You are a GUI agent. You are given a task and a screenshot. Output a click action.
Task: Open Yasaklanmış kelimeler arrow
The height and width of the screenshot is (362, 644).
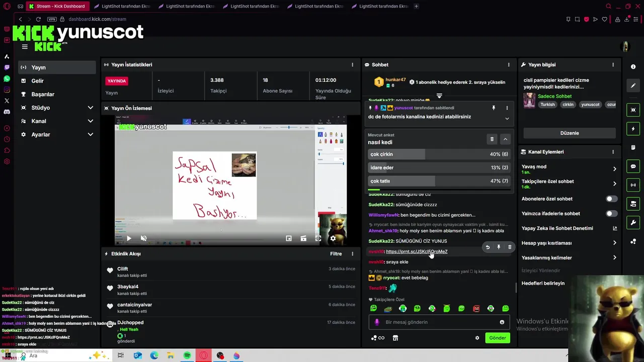[x=614, y=258]
